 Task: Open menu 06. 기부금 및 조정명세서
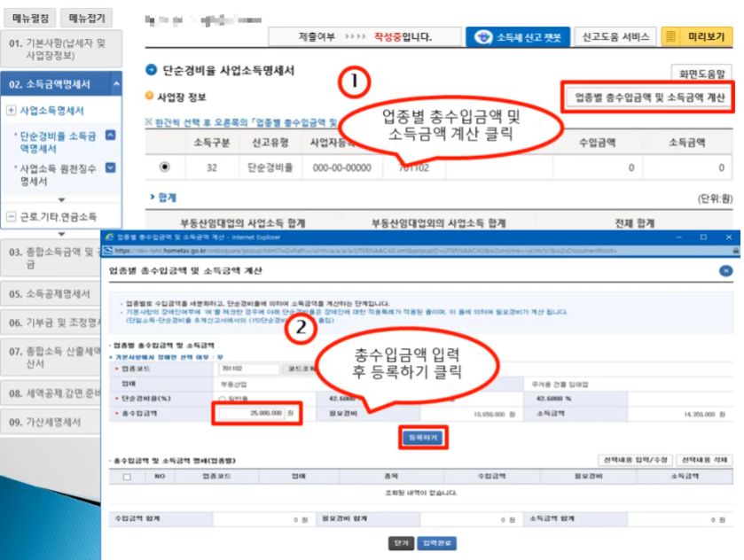(x=51, y=323)
